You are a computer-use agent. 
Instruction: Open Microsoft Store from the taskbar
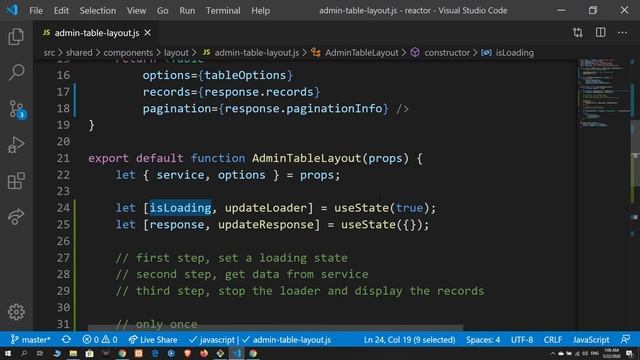pos(89,353)
